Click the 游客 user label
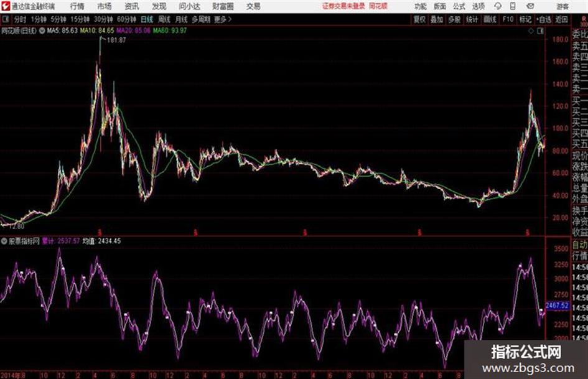 click(562, 6)
